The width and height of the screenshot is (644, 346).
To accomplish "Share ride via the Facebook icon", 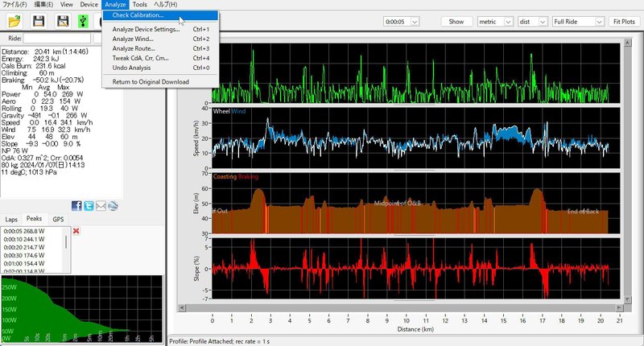I will tap(76, 206).
